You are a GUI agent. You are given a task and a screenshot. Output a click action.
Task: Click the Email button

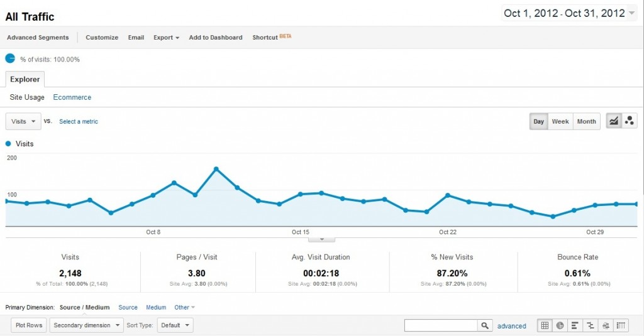(x=136, y=37)
